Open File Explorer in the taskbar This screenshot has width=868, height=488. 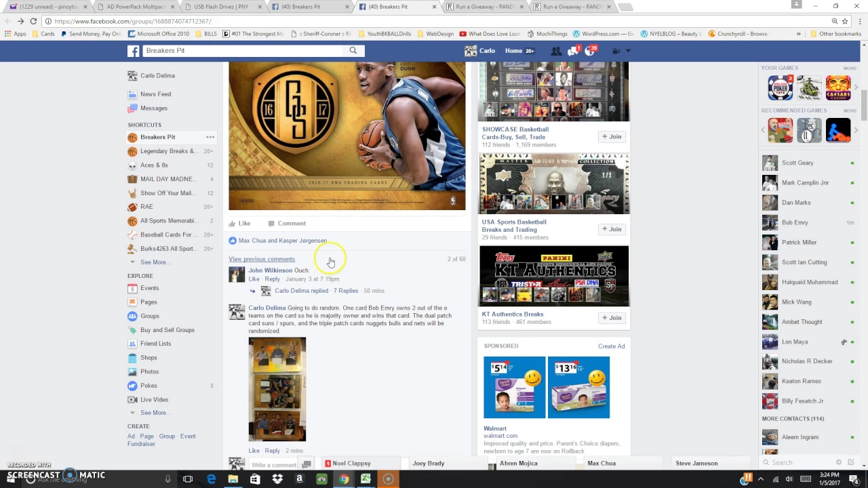233,479
